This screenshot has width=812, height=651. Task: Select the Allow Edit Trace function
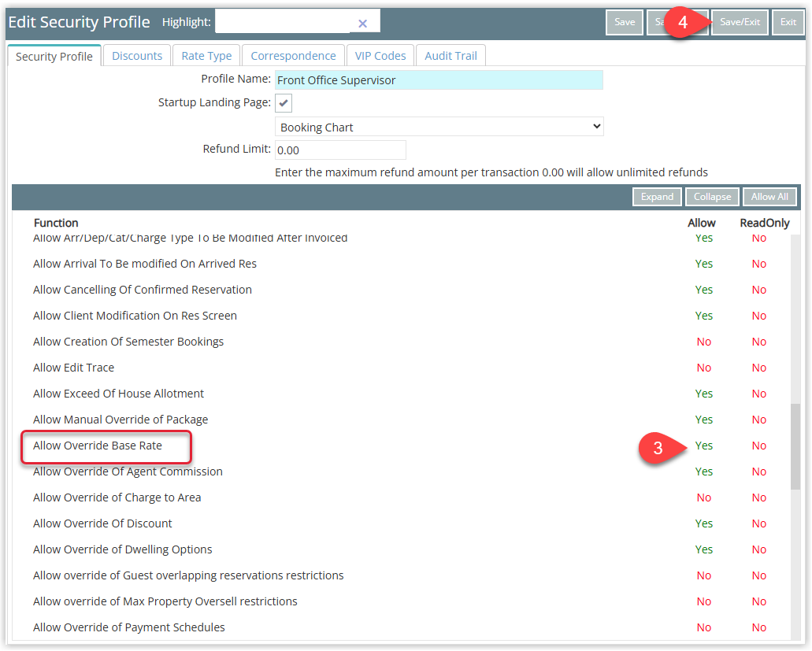coord(73,368)
